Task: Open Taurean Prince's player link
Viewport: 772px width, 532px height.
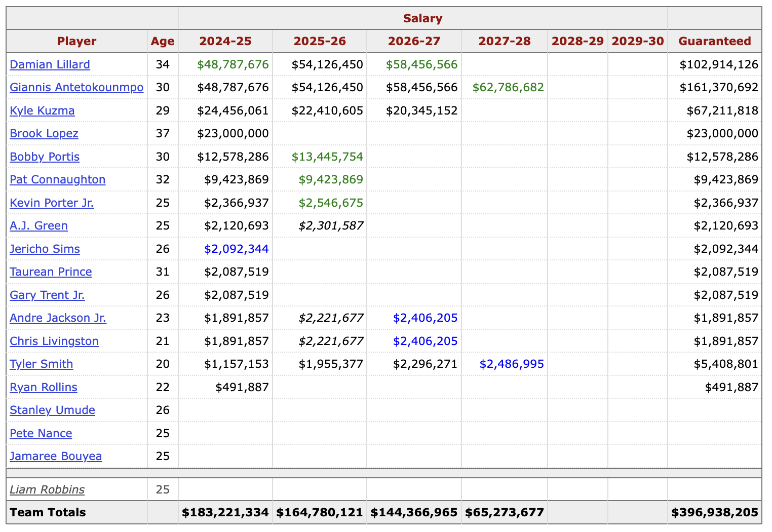Action: [x=51, y=272]
